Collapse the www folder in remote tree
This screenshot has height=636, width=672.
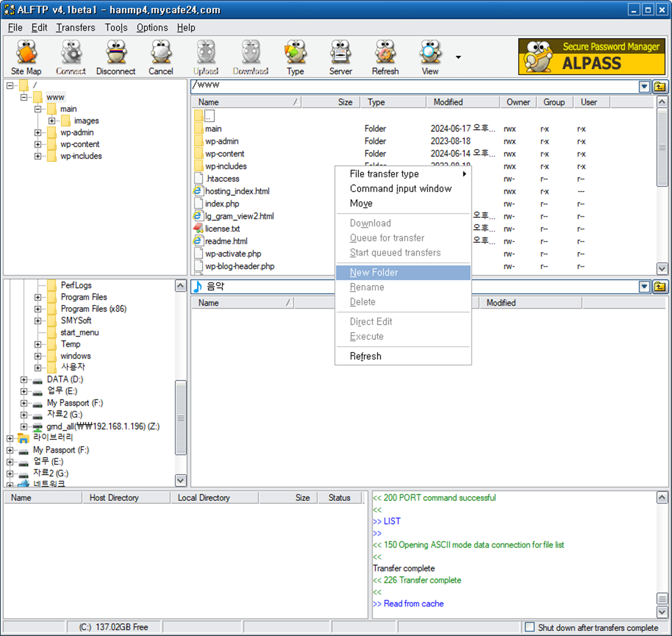(24, 97)
